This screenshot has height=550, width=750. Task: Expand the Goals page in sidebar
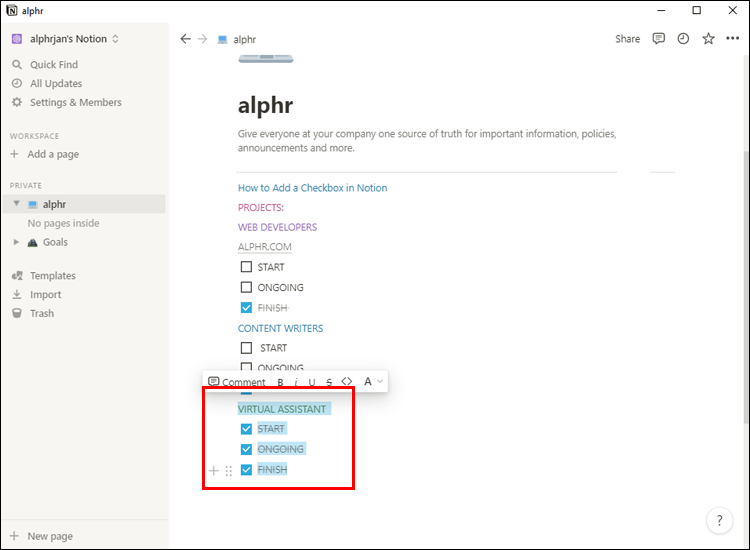pos(17,242)
